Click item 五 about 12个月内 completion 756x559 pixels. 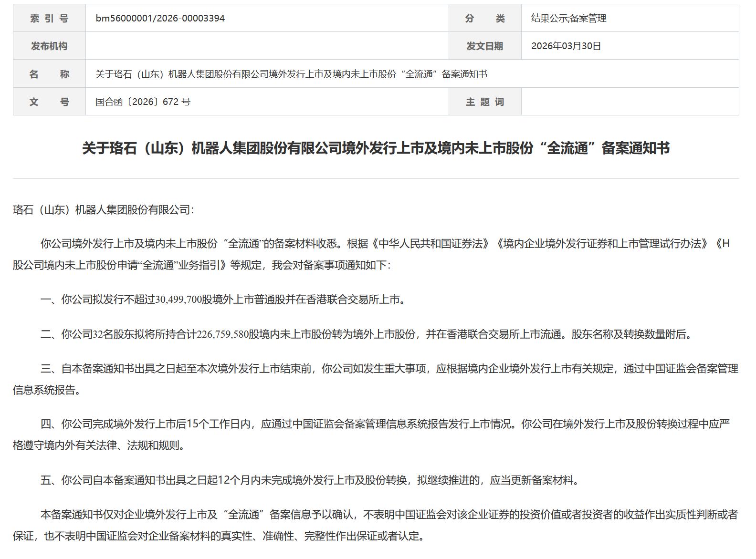311,480
